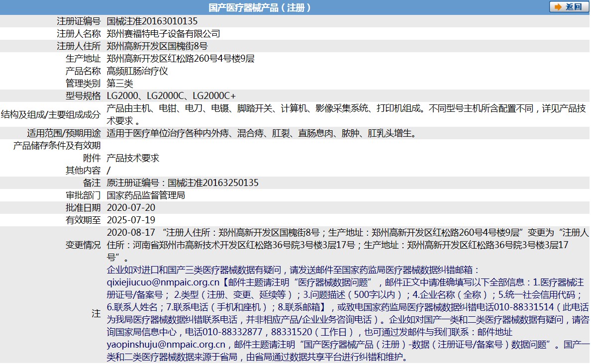The width and height of the screenshot is (591, 364).
Task: Select management category 第三类
Action: click(x=120, y=83)
